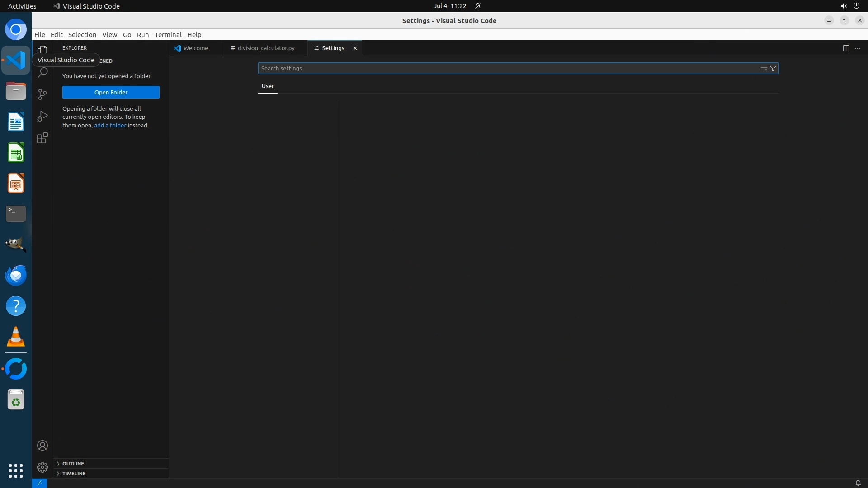The image size is (868, 488).
Task: Click the filter settings funnel icon
Action: pyautogui.click(x=773, y=68)
